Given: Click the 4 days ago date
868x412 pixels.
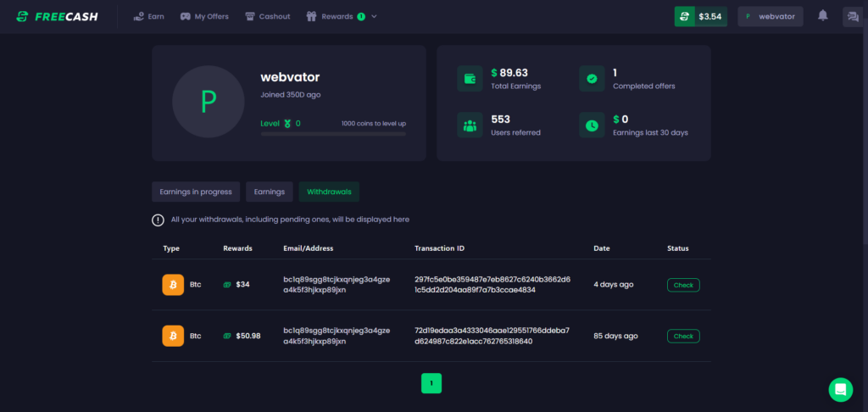Looking at the screenshot, I should click(x=614, y=285).
